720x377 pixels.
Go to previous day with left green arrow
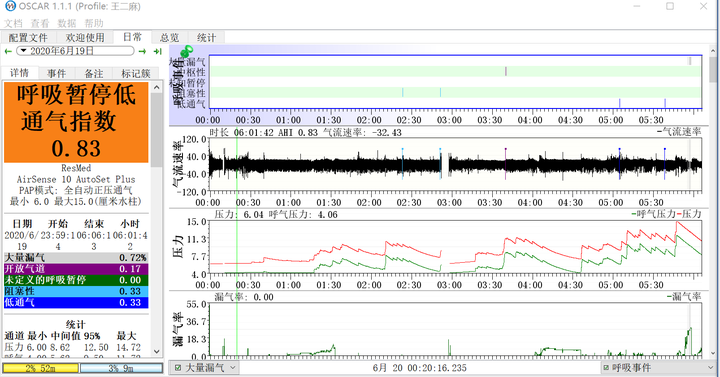click(8, 51)
